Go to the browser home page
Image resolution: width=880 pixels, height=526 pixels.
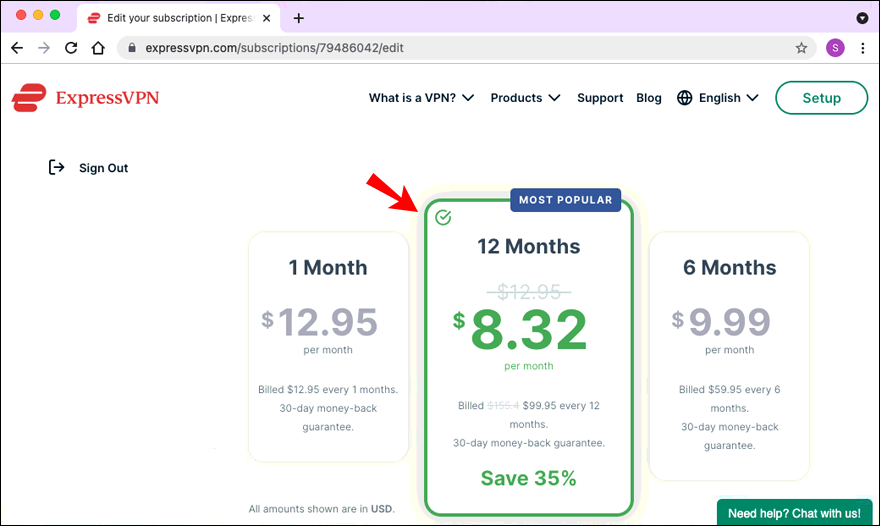pos(98,48)
